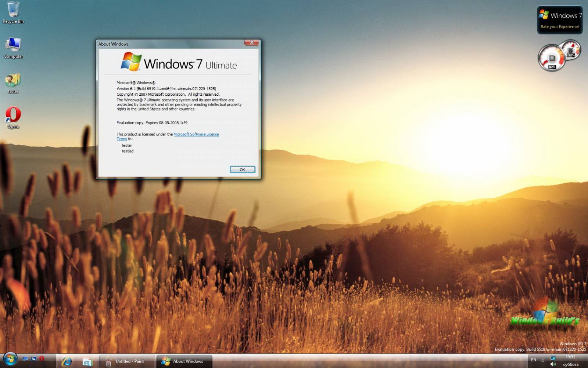588x368 pixels.
Task: Close the About Windows dialog
Action: tap(252, 43)
